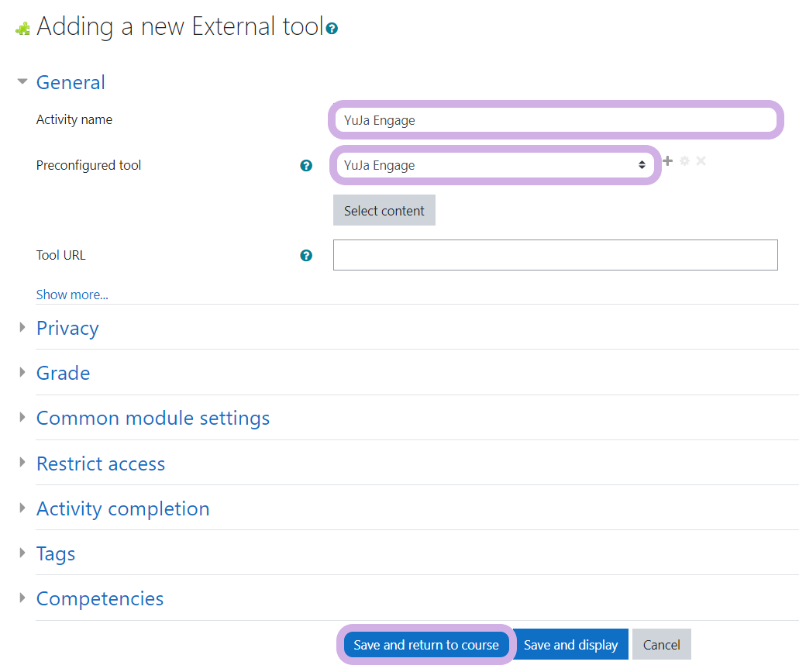
Task: Click help icon for Tool URL
Action: point(306,255)
